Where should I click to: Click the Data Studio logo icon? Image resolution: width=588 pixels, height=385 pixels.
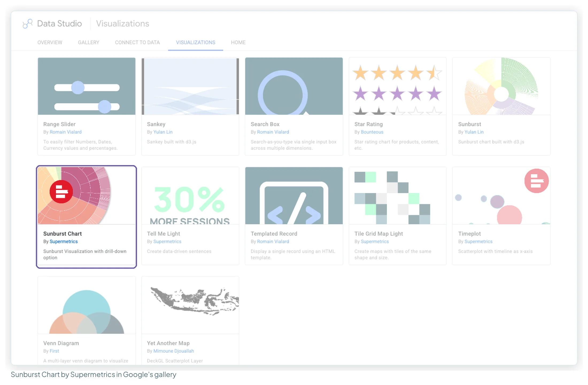click(x=28, y=24)
